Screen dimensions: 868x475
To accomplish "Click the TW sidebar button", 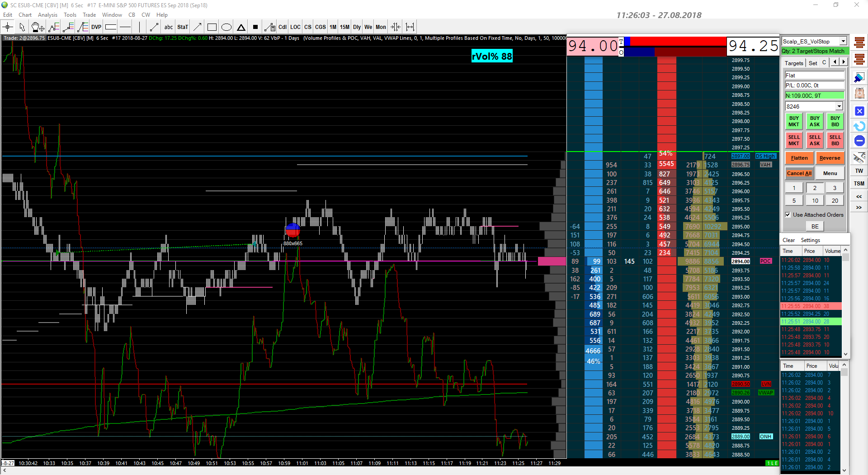I will click(x=859, y=171).
